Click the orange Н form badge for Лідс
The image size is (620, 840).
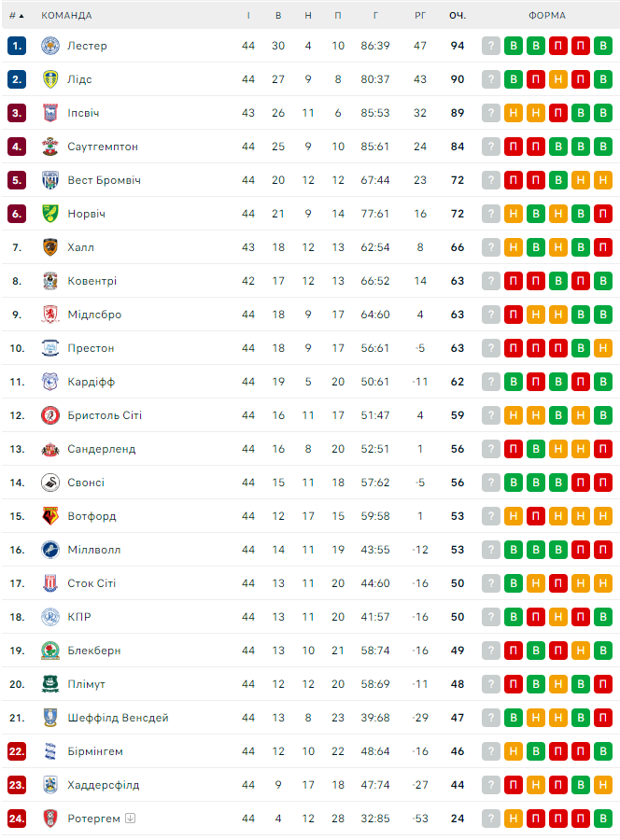(558, 79)
